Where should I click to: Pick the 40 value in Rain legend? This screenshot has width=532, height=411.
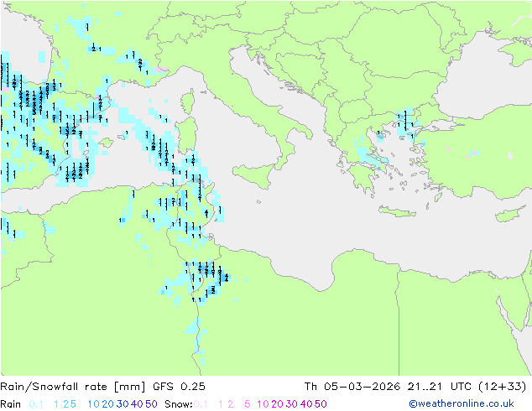137,404
